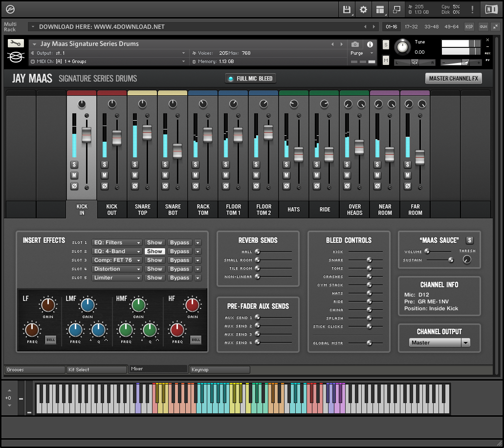Viewport: 504px width, 448px height.
Task: Bypass Slot 3 Comp FET 76
Action: pyautogui.click(x=179, y=260)
